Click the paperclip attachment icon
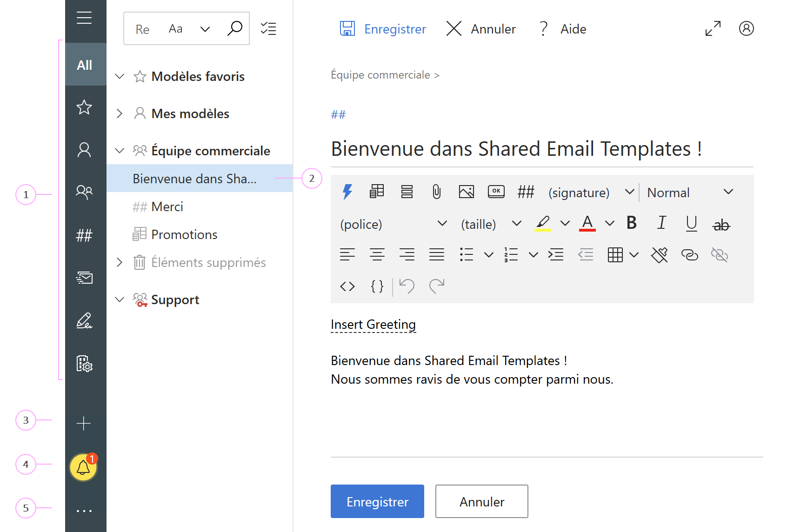The width and height of the screenshot is (787, 532). coord(436,192)
